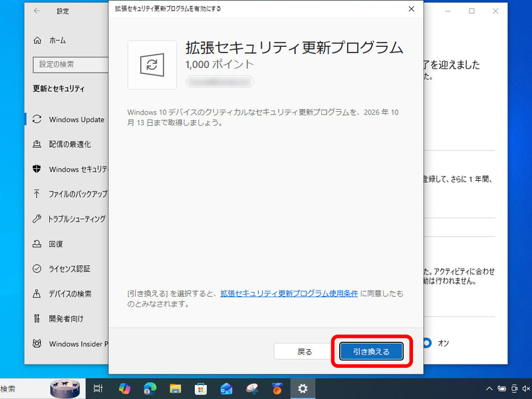
Task: Open Microsoft Edge from the taskbar
Action: point(148,388)
